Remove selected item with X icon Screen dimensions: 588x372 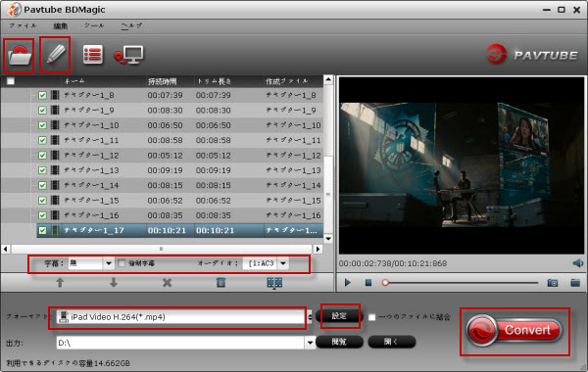click(x=168, y=283)
